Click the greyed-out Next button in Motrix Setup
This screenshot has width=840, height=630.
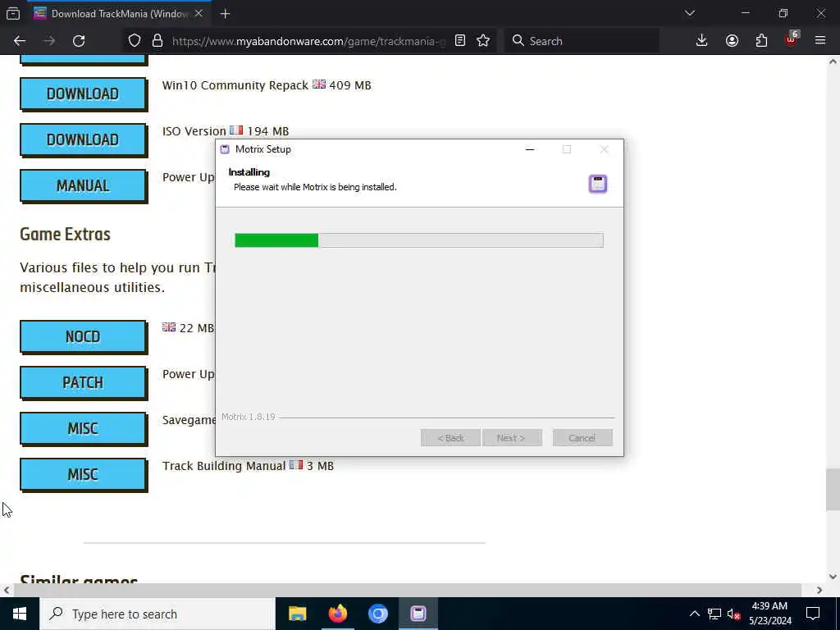(512, 438)
